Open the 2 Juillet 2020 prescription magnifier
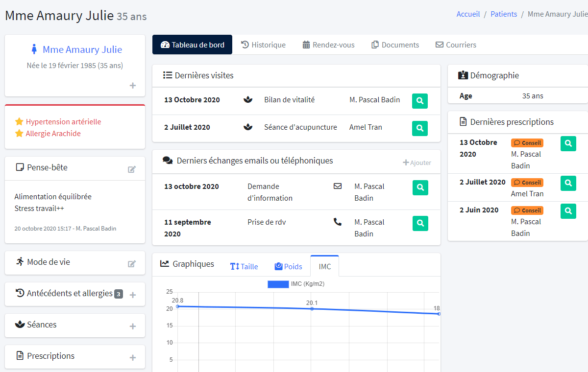Viewport: 588px width, 372px height. (568, 183)
